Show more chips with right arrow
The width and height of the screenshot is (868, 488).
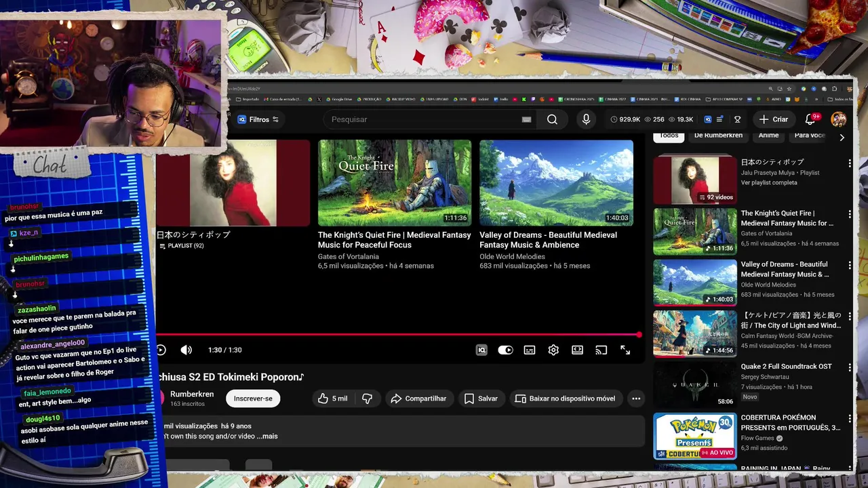tap(842, 137)
